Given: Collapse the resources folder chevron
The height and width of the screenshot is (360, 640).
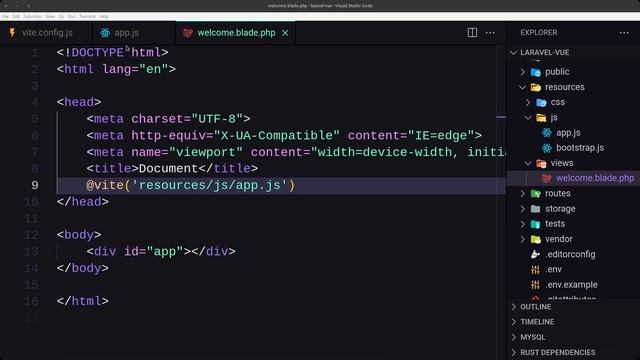Looking at the screenshot, I should 523,87.
